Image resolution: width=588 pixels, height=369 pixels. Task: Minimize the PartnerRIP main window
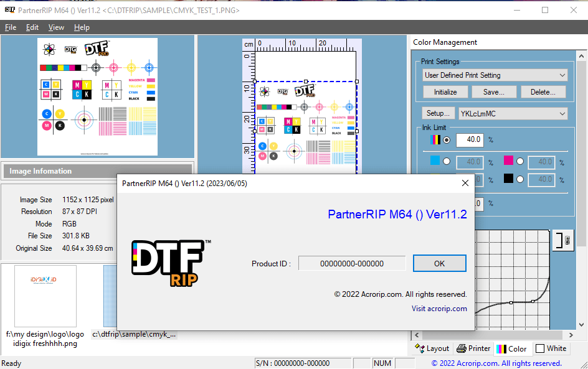(517, 10)
